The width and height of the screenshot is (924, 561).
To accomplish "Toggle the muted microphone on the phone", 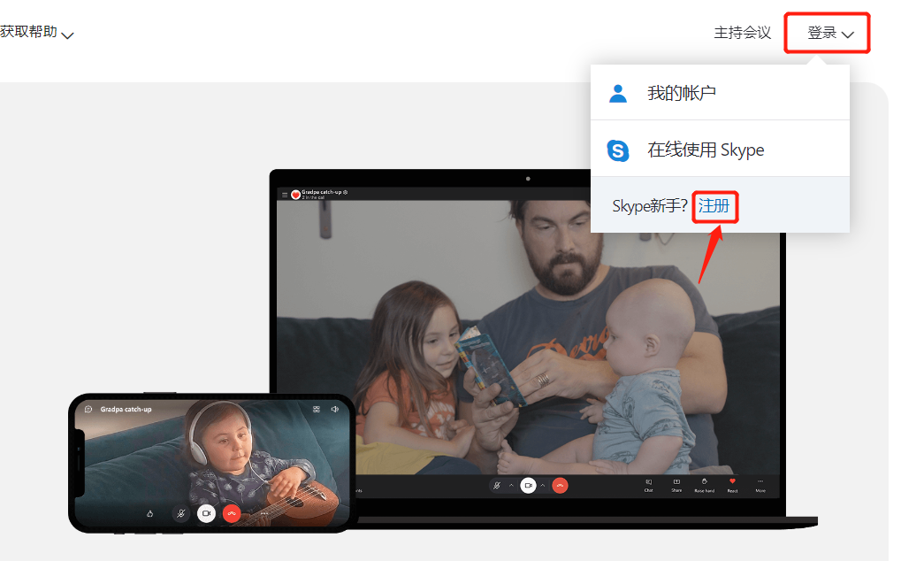I will tap(180, 513).
